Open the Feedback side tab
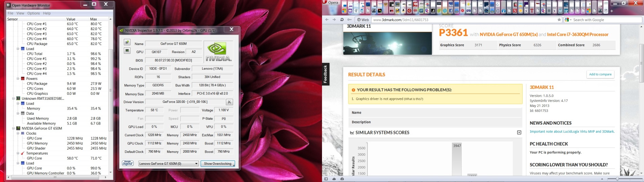The width and height of the screenshot is (644, 182). coord(325,74)
